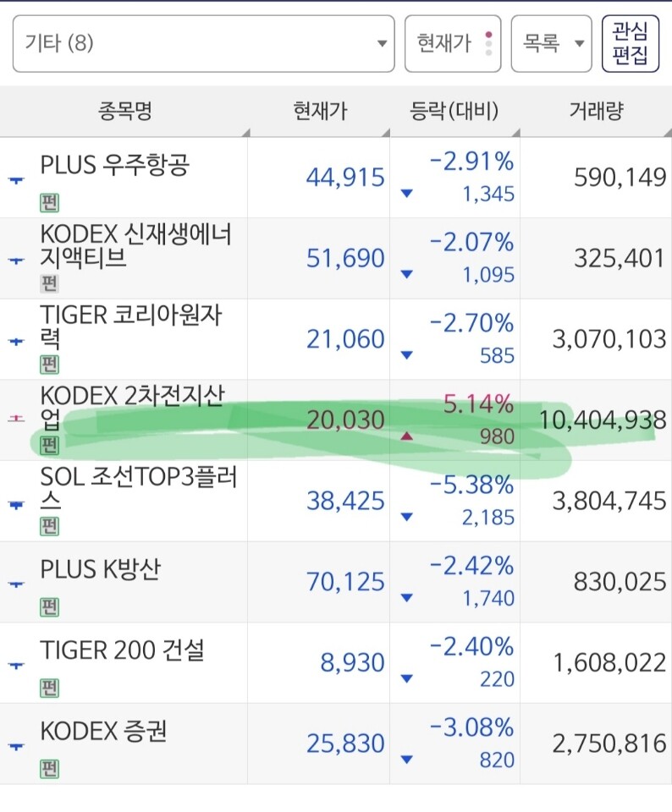Click the red candlestick icon beside KODEX 2차전지산업
The width and height of the screenshot is (672, 812).
[x=16, y=419]
